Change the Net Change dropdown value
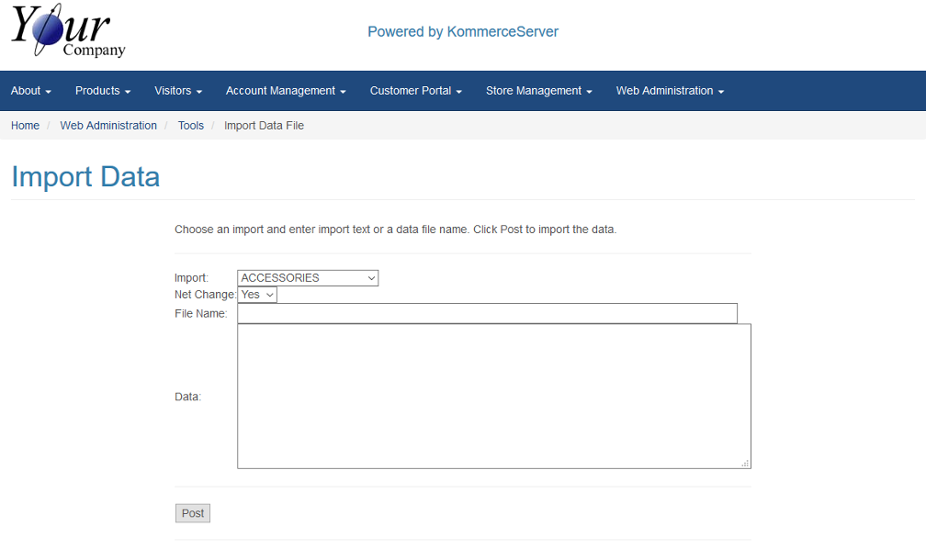The width and height of the screenshot is (926, 560). click(x=257, y=295)
